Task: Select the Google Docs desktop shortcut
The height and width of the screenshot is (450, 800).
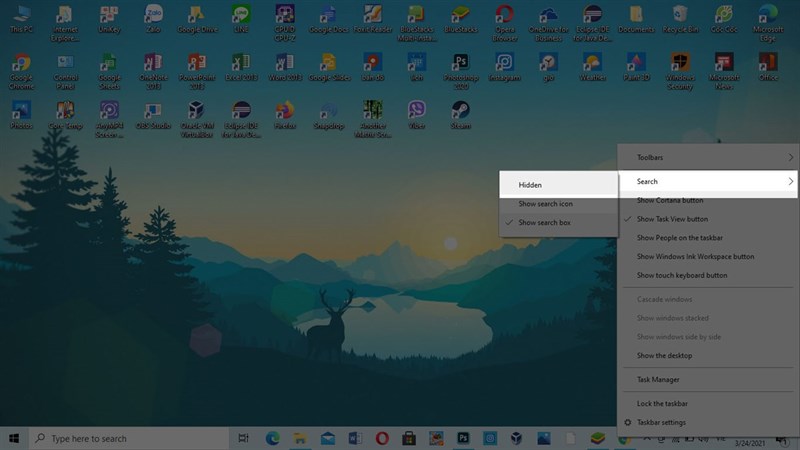Action: [329, 19]
